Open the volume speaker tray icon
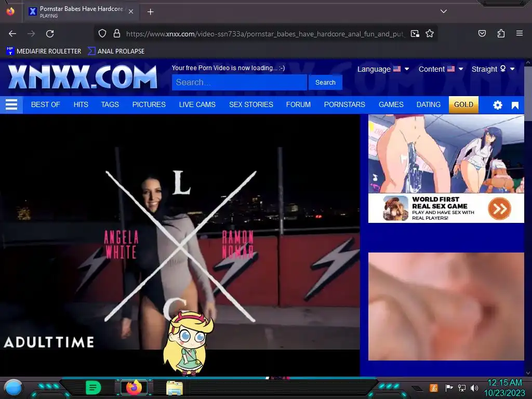 tap(474, 388)
